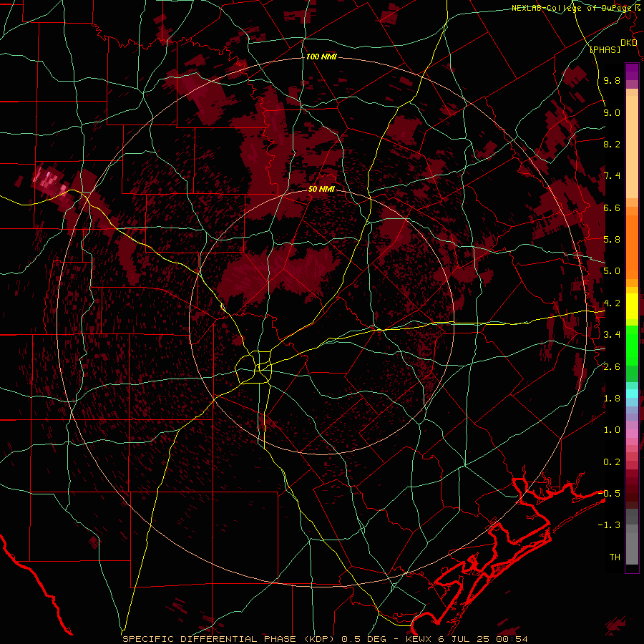Click the TH threshold label
Screen dimensions: 644x644
(615, 557)
